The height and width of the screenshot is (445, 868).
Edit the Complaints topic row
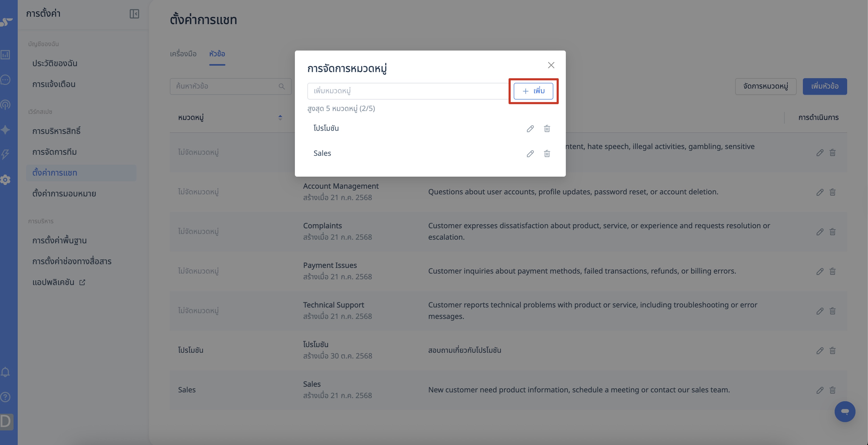click(820, 232)
